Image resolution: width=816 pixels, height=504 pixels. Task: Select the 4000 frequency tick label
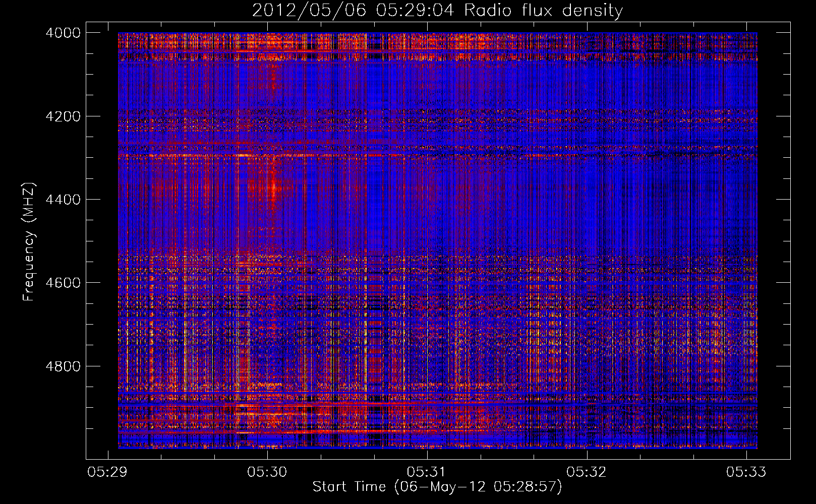pyautogui.click(x=63, y=33)
